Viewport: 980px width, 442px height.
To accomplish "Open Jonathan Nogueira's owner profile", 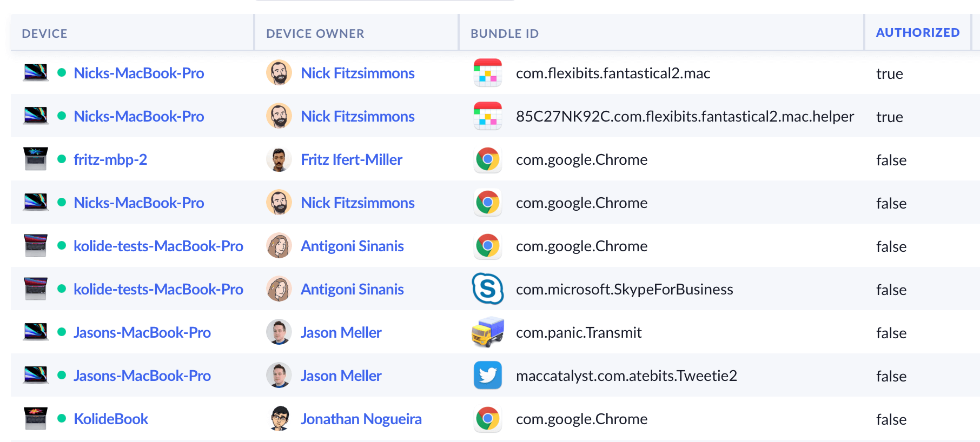I will [x=361, y=419].
